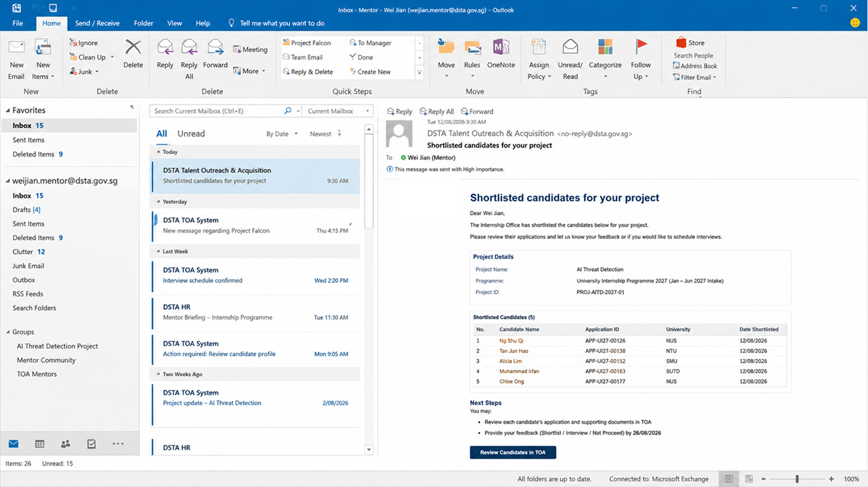Image resolution: width=868 pixels, height=487 pixels.
Task: Click the Unread/Read envelope icon
Action: 570,48
